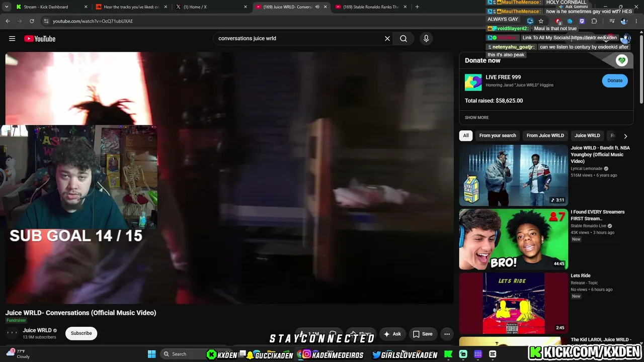Viewport: 644px width, 362px height.
Task: Switch to the Home / X tab
Action: [211, 7]
